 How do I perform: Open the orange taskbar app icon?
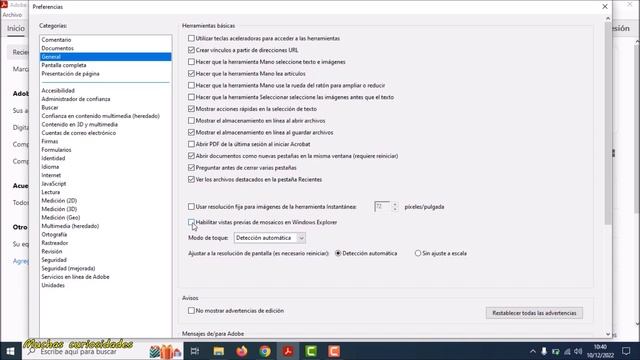[334, 351]
